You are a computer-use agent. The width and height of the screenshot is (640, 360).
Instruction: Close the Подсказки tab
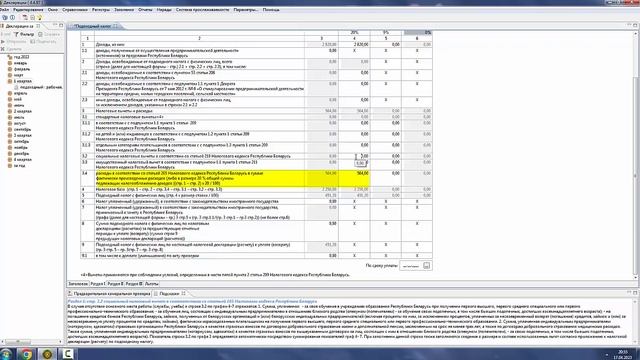(184, 293)
